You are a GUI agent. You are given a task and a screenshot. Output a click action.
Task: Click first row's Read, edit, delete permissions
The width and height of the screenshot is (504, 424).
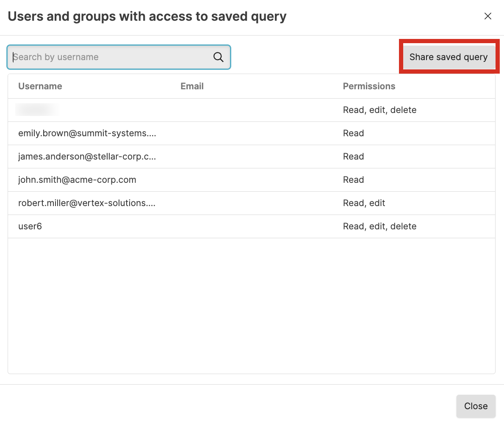pos(379,110)
